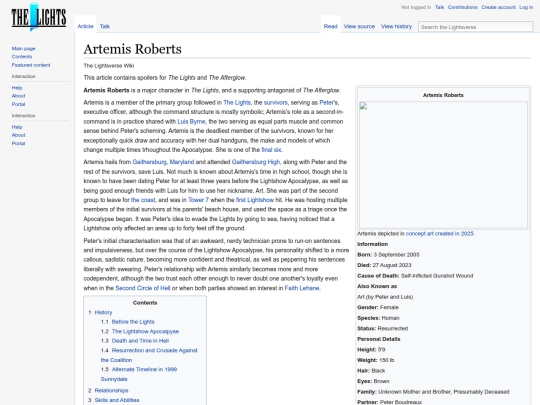Viewport: 540px width, 405px height.
Task: Open concept art created in 2025 link
Action: [440, 233]
